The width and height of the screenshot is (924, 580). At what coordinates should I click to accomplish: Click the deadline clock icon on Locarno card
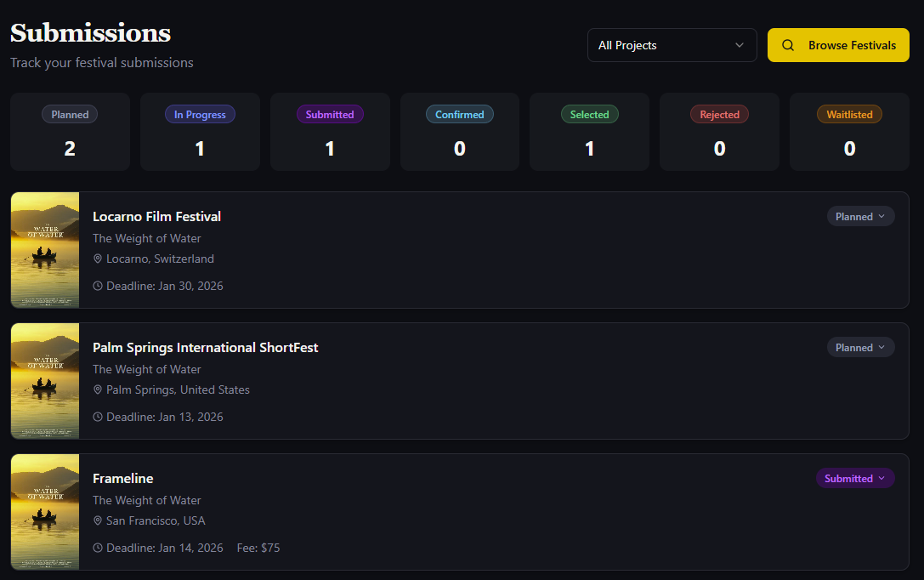tap(97, 286)
